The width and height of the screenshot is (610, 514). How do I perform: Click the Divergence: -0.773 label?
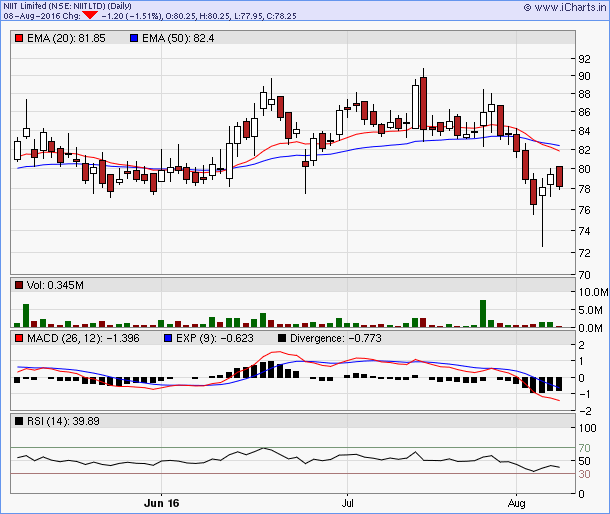(x=336, y=338)
